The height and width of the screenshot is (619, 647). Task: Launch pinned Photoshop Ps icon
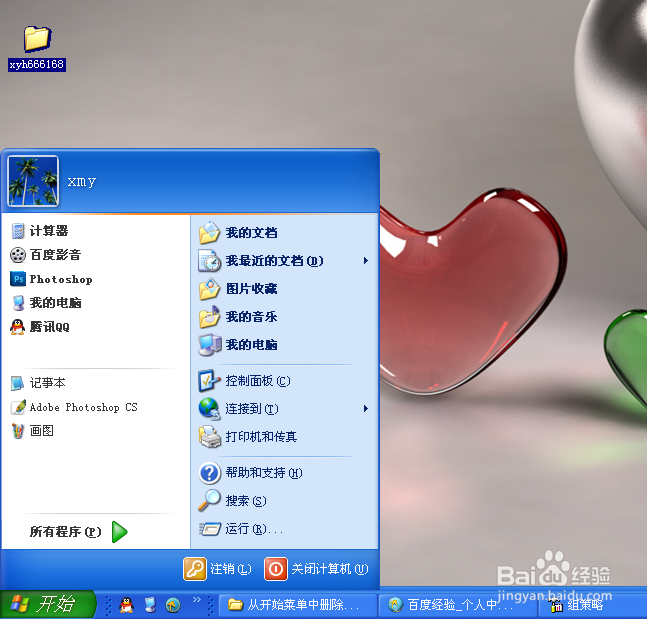(x=18, y=279)
